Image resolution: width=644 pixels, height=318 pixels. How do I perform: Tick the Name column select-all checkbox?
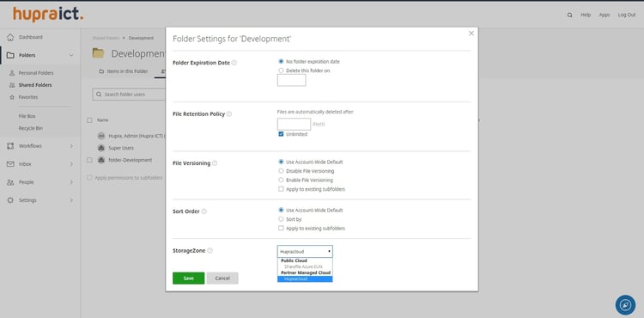pyautogui.click(x=89, y=120)
